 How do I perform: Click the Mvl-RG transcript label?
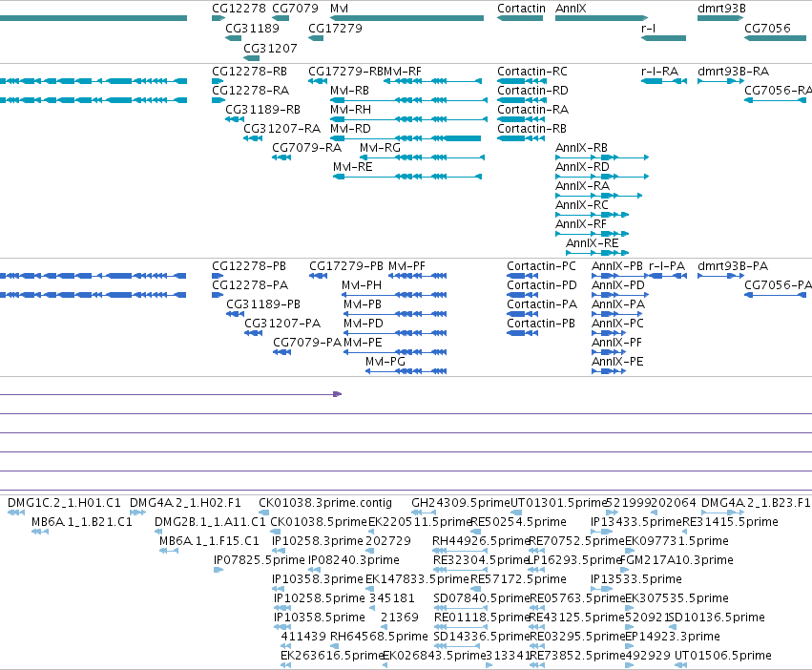[380, 148]
